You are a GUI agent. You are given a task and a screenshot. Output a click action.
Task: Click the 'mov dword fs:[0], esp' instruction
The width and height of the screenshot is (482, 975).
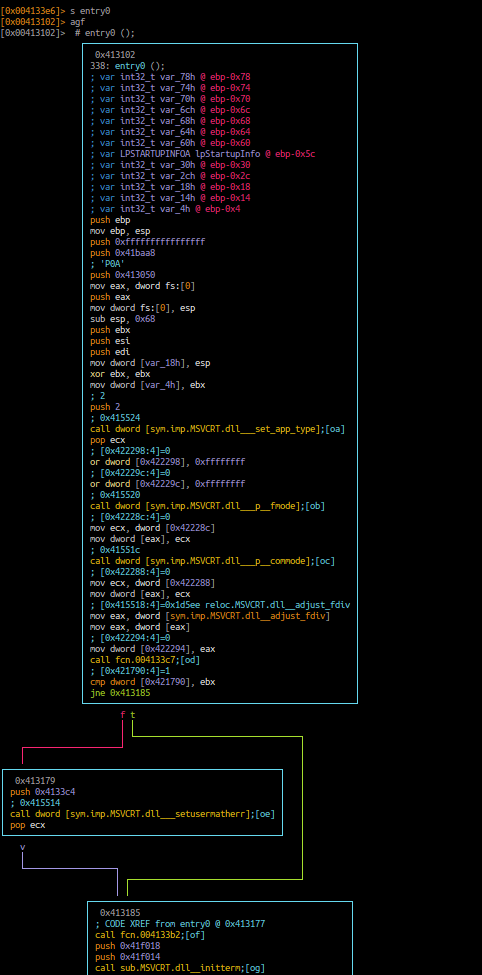pyautogui.click(x=142, y=308)
